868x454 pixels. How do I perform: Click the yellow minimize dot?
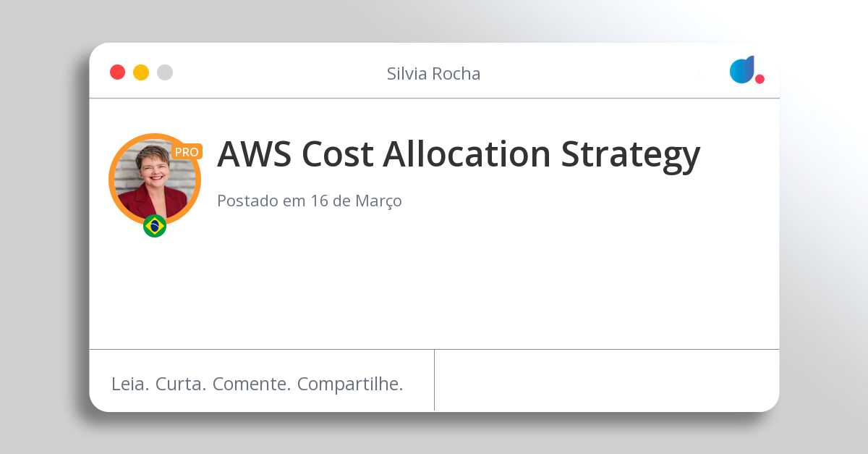click(141, 72)
